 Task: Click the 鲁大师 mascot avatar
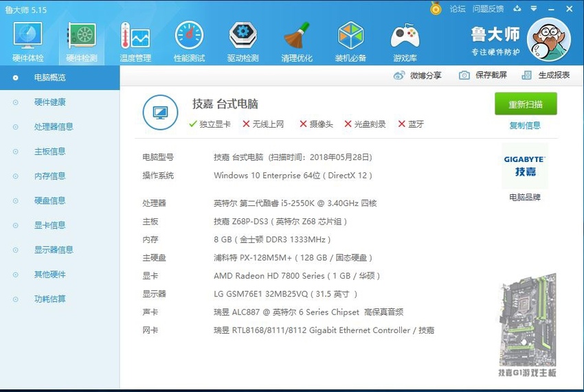tap(549, 40)
